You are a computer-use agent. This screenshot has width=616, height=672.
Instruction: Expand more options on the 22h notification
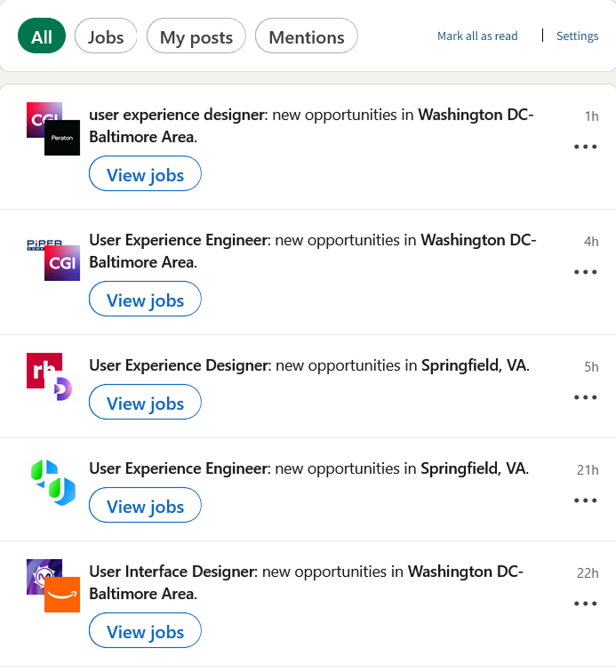[585, 604]
